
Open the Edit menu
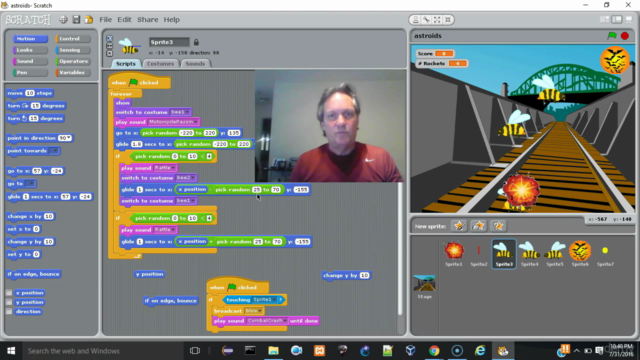coord(124,20)
